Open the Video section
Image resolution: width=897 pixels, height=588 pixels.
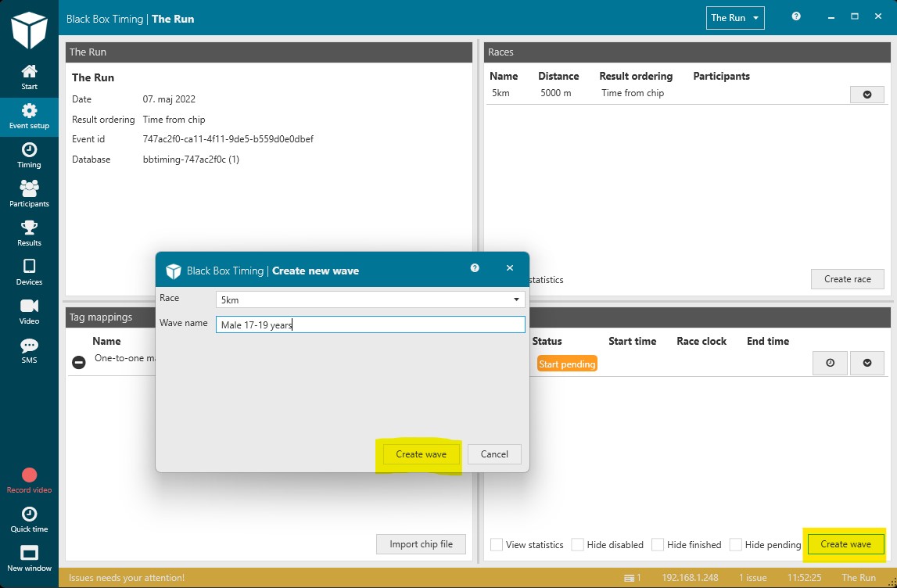(x=29, y=312)
